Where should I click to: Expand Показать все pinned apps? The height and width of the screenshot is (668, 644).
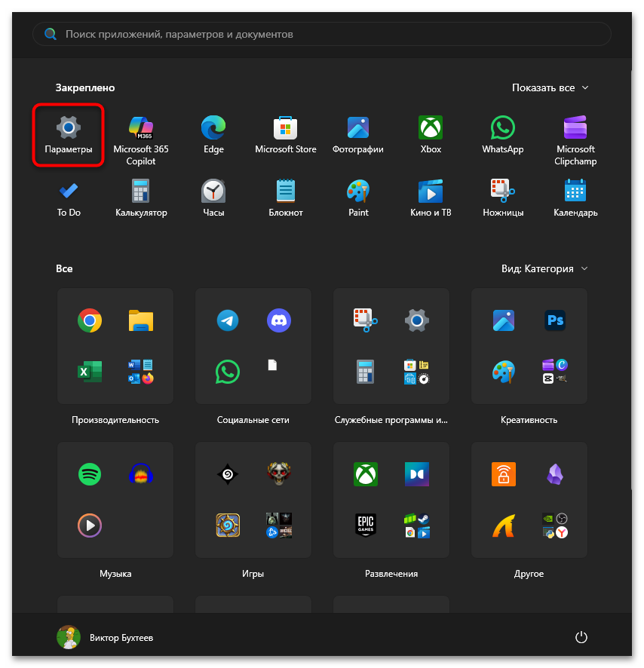550,87
